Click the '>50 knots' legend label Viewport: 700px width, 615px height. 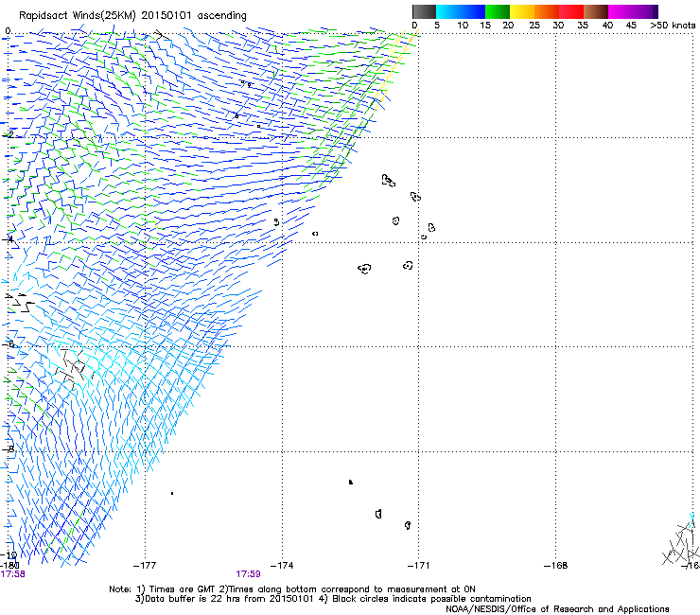coord(673,26)
